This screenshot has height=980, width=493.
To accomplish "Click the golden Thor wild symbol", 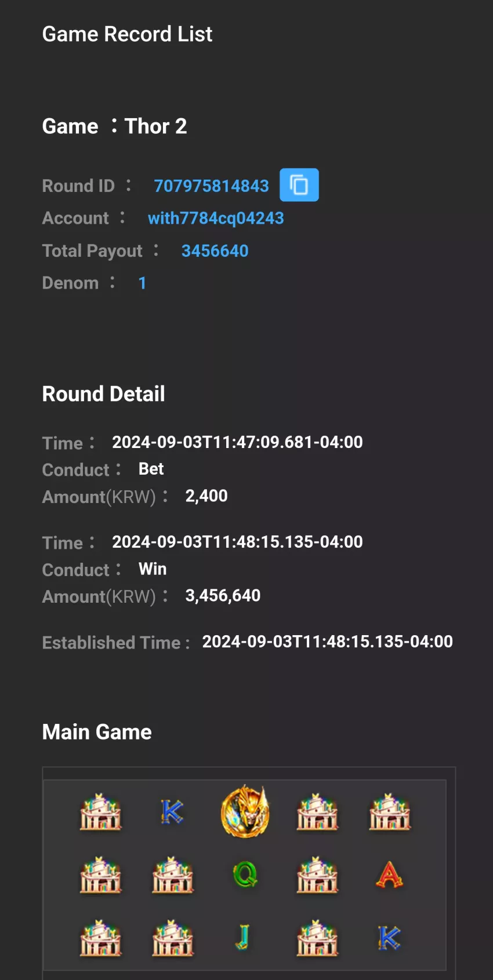I will pyautogui.click(x=245, y=811).
